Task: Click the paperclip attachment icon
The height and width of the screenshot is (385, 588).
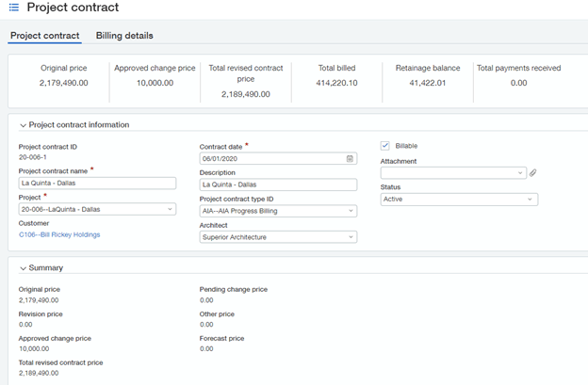Action: coord(532,173)
